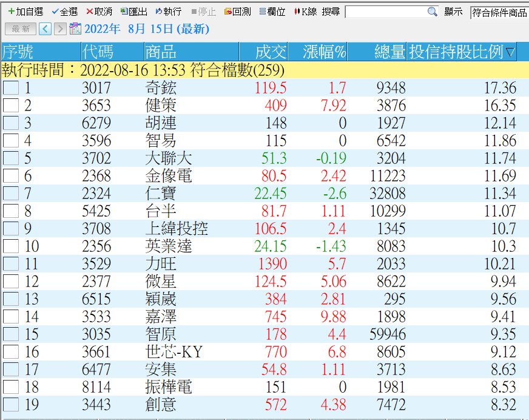Click into the 搜尋 search input field
Viewport: 529px width, 420px height.
coord(385,12)
